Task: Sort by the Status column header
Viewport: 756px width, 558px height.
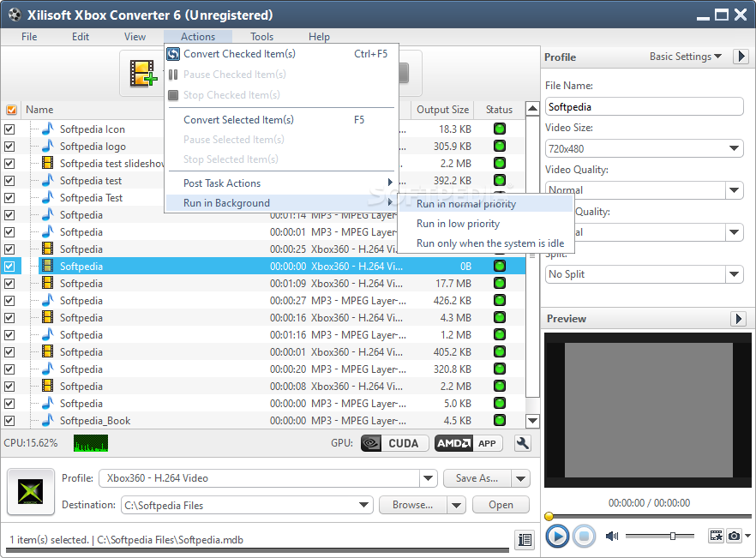Action: [x=499, y=110]
